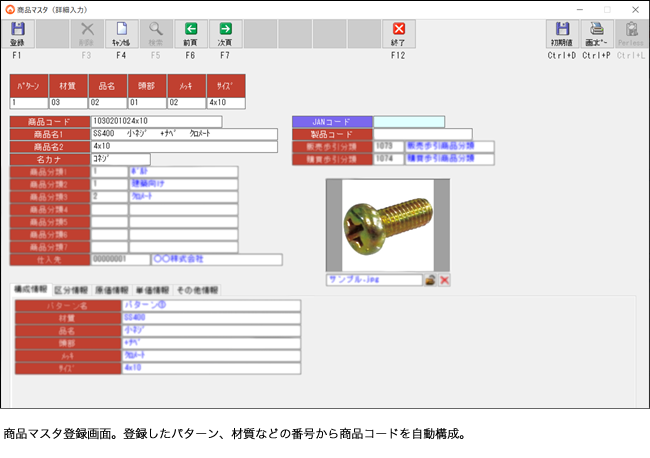The width and height of the screenshot is (650, 458).
Task: Go to next page with 次頁
Action: click(225, 34)
